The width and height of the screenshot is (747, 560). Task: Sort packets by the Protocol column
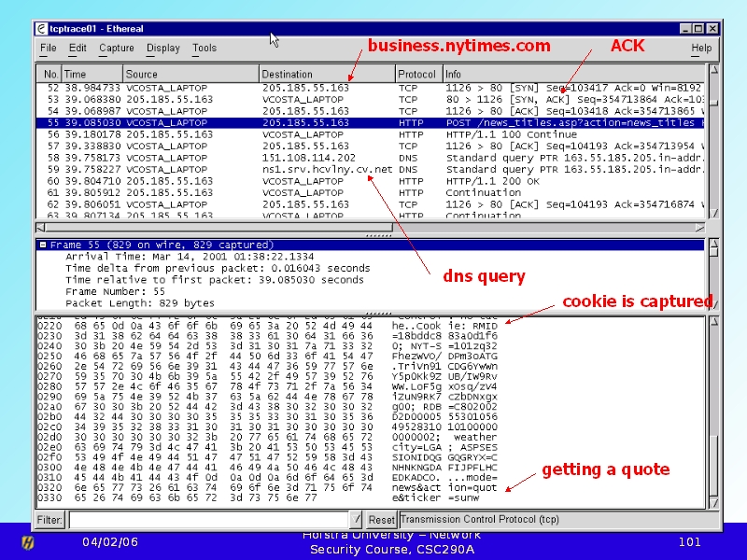(417, 74)
